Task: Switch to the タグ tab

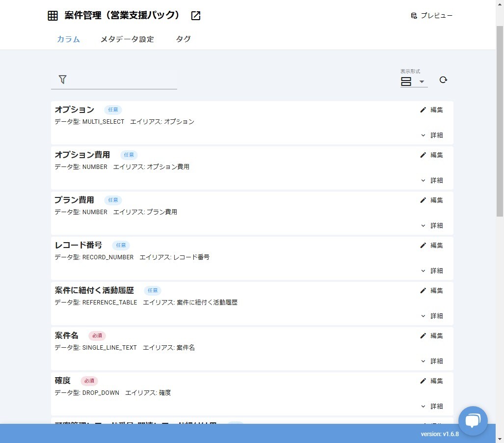Action: tap(183, 39)
